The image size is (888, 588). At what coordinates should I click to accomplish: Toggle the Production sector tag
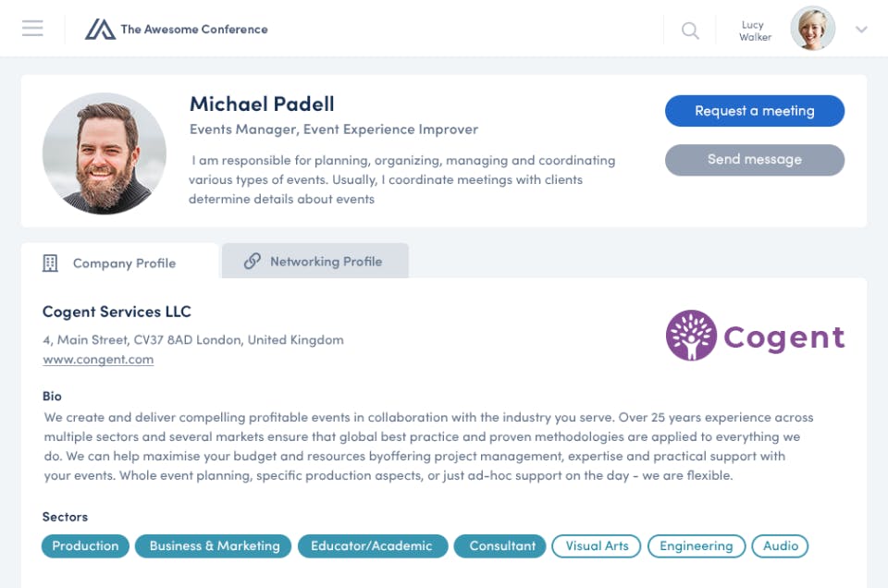(85, 546)
